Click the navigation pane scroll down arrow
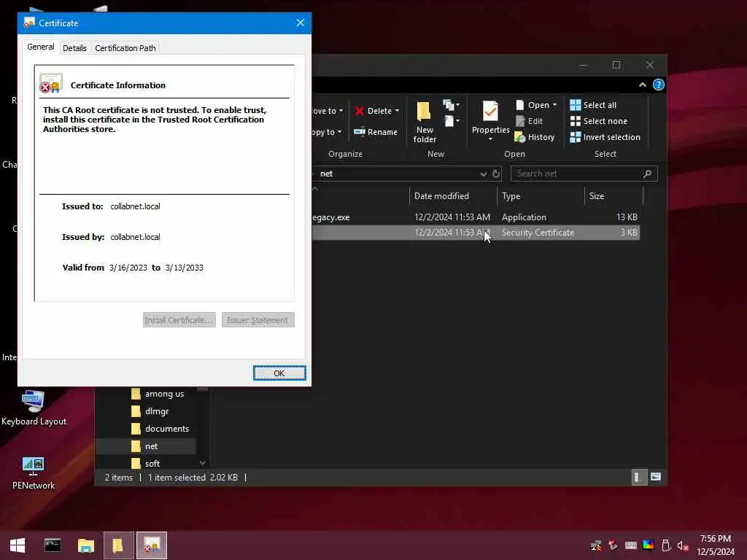The image size is (747, 560). tap(203, 463)
